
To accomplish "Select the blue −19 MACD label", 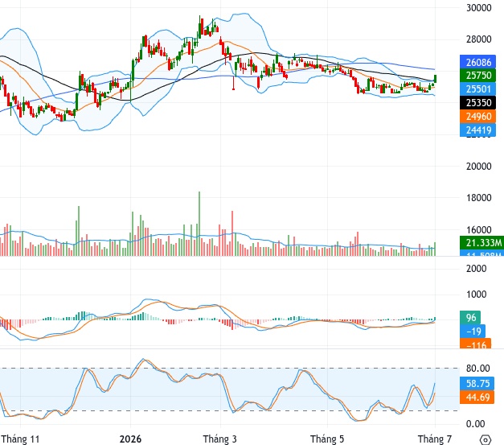I will (473, 332).
